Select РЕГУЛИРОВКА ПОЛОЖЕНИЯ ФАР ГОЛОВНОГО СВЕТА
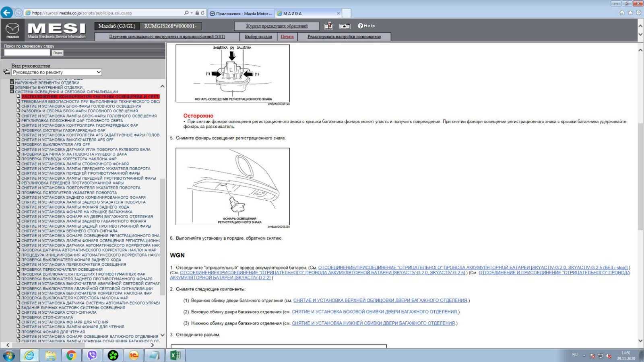Image resolution: width=644 pixels, height=362 pixels. (x=72, y=120)
